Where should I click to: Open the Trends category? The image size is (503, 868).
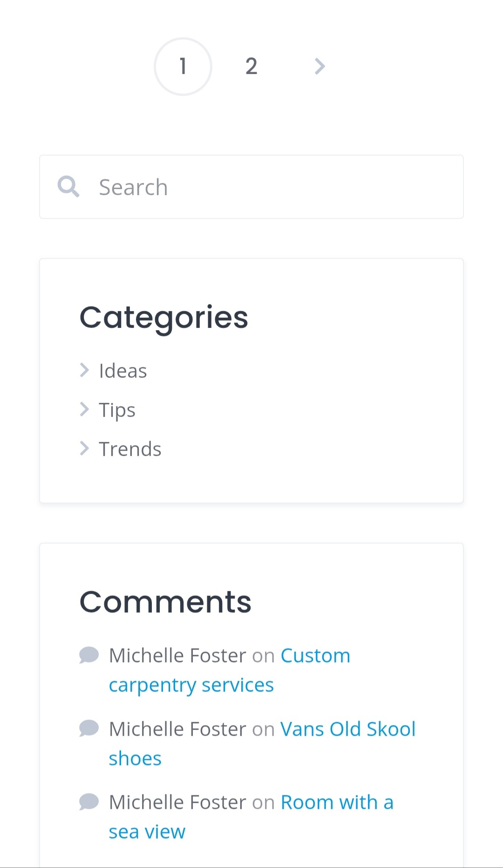coord(130,449)
